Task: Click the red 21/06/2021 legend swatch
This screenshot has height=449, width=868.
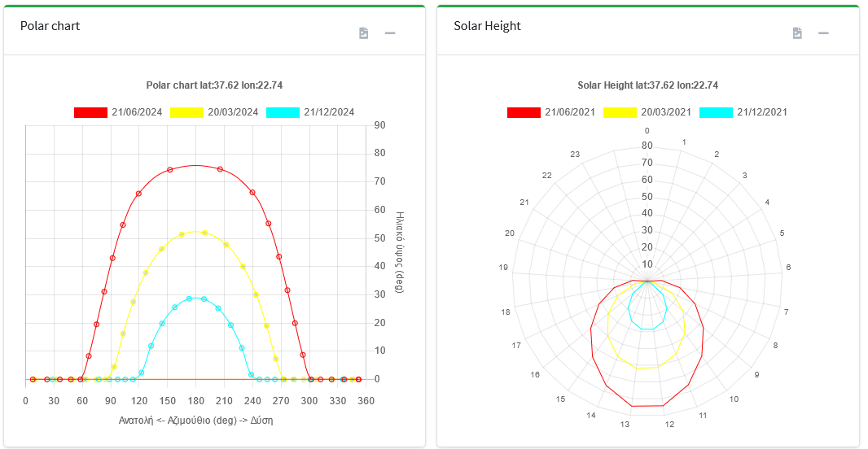Action: click(524, 112)
